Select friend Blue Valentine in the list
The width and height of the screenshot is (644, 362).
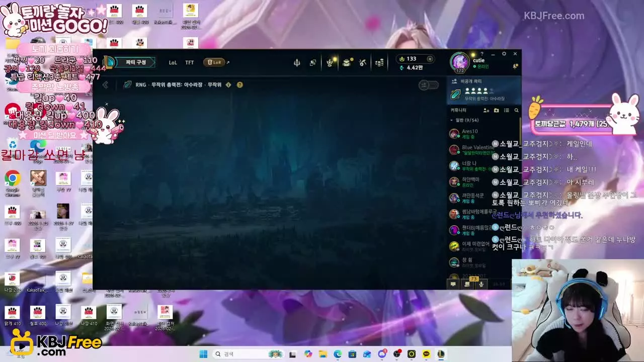pyautogui.click(x=484, y=150)
